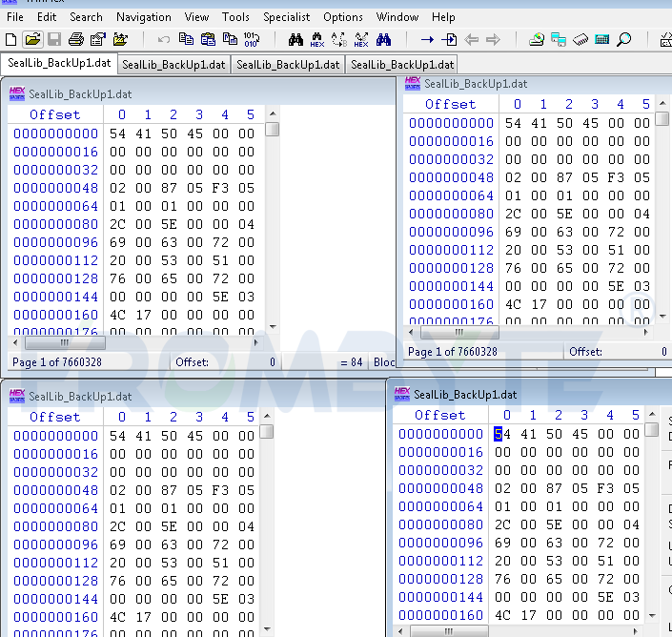Click the Go To Sector icon
The width and height of the screenshot is (672, 637).
click(449, 40)
